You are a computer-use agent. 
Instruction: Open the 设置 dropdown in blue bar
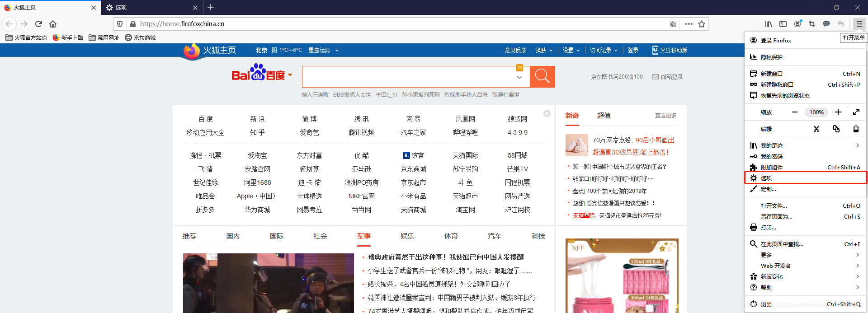click(571, 50)
